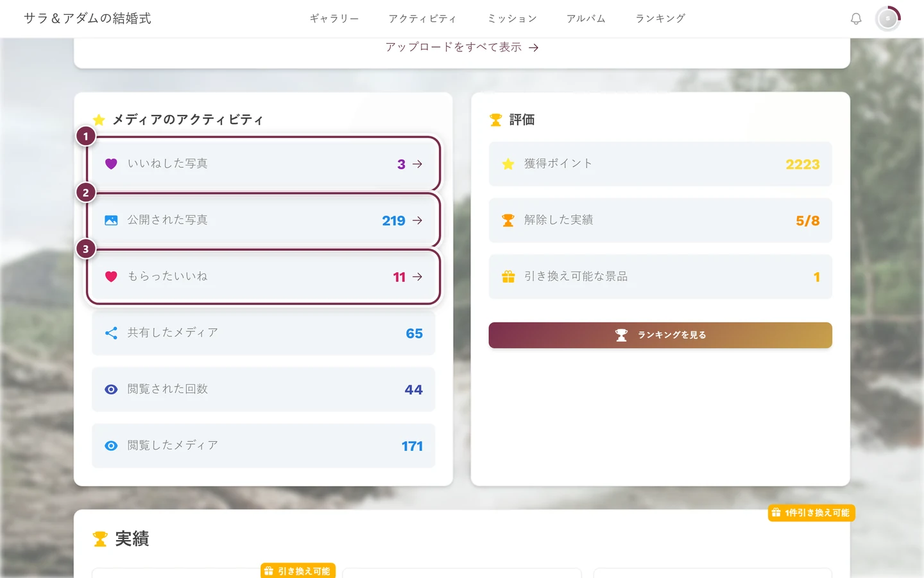The height and width of the screenshot is (578, 924).
Task: Open the ギャラリー menu
Action: tap(334, 19)
